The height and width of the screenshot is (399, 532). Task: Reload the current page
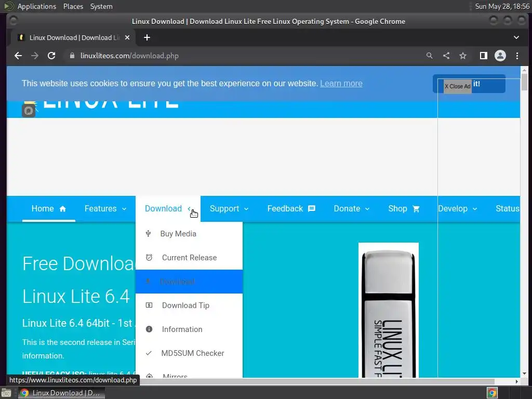(51, 56)
